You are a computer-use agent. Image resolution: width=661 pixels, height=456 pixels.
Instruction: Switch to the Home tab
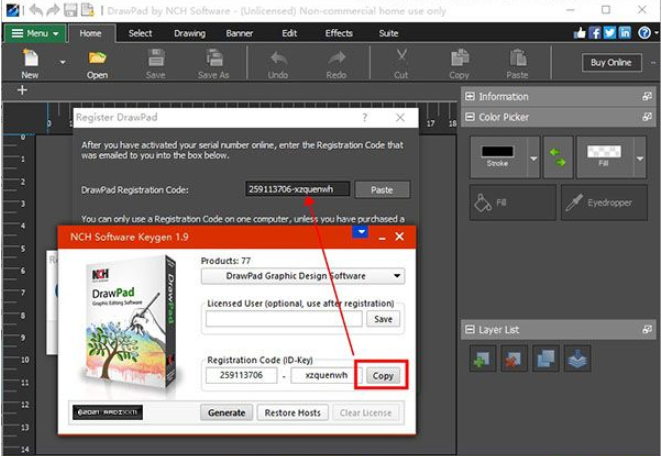(x=91, y=33)
